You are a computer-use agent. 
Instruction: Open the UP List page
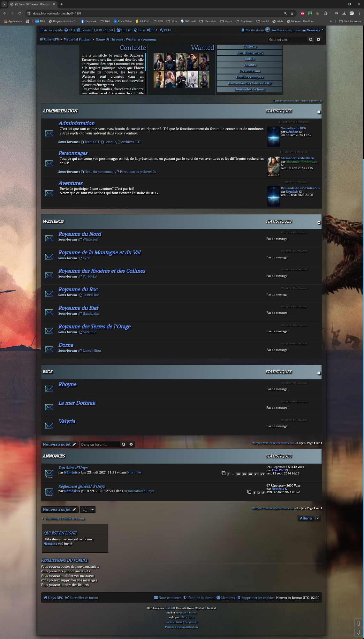click(124, 30)
